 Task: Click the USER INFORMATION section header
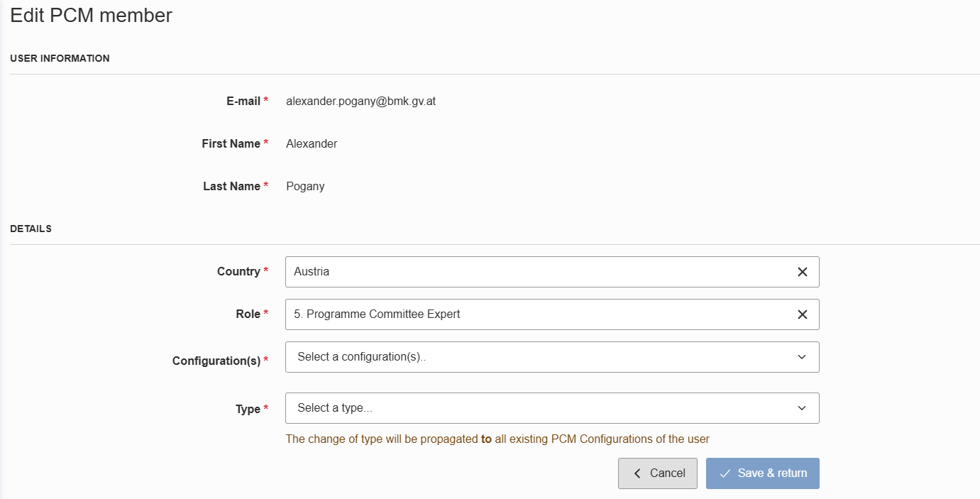click(x=60, y=58)
